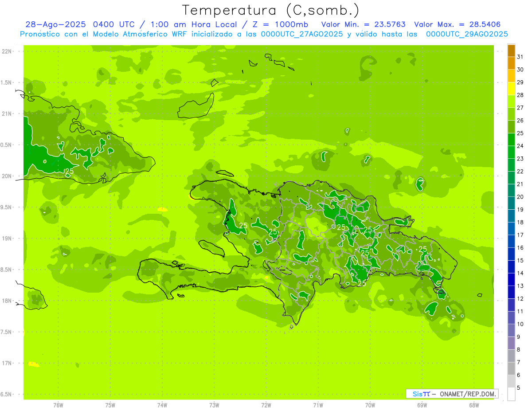
Task: Pick the lime swatch between 27 and 28
Action: [x=511, y=102]
